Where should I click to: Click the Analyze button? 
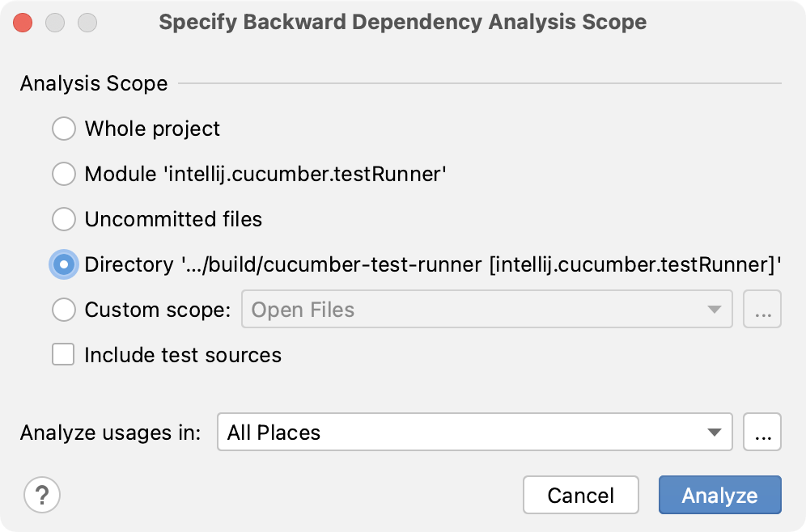tap(720, 495)
